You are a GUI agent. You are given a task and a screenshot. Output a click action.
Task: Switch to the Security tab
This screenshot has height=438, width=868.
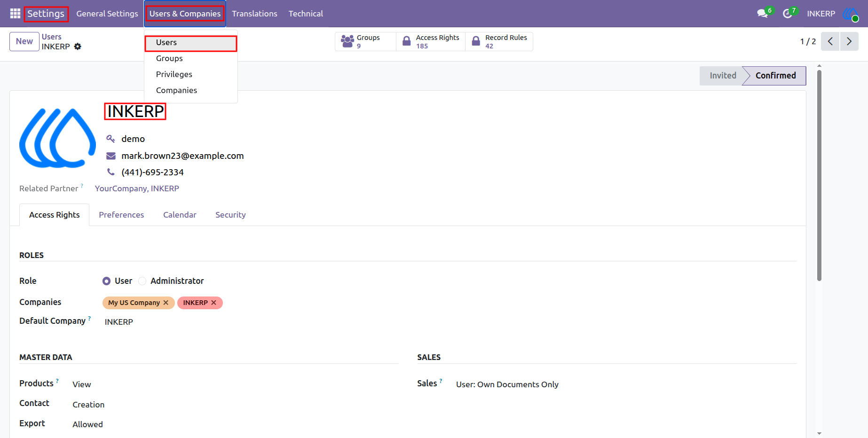(230, 215)
